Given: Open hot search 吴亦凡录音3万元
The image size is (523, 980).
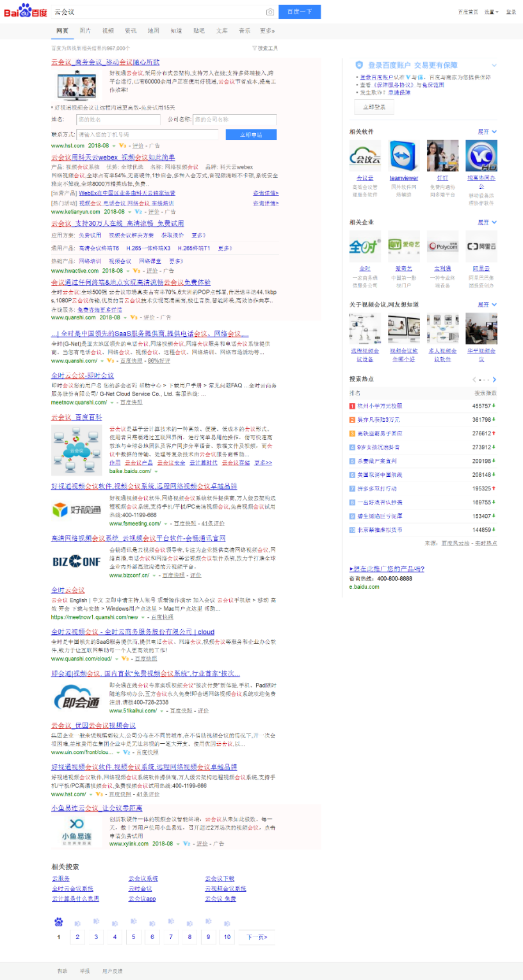Looking at the screenshot, I should coord(378,420).
